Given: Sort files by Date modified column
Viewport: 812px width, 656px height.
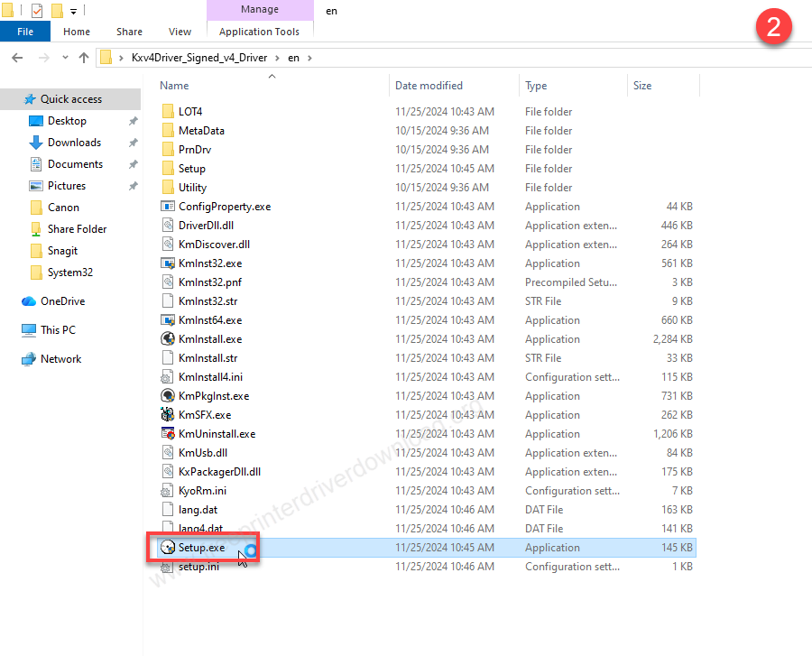Looking at the screenshot, I should [x=429, y=86].
